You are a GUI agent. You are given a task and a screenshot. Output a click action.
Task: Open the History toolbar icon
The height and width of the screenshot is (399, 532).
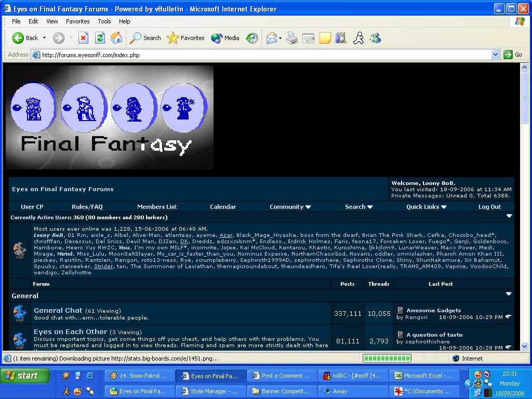tap(252, 38)
